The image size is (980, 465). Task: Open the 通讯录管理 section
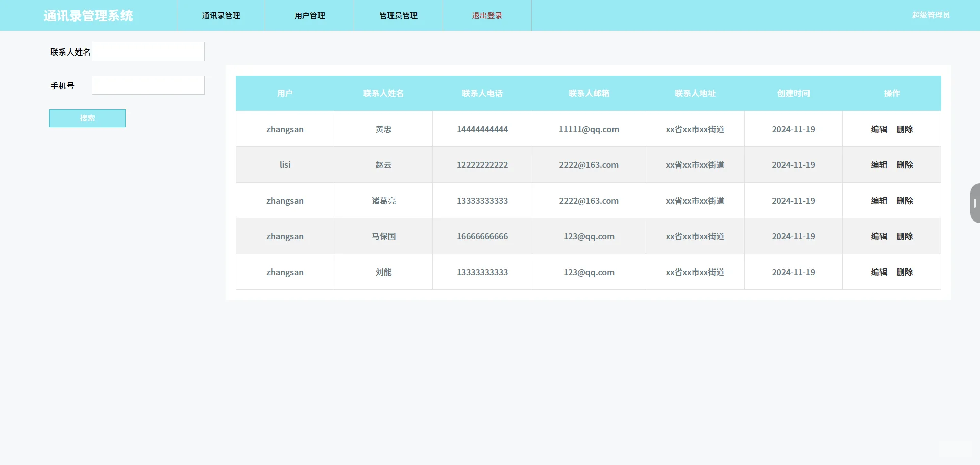(220, 15)
